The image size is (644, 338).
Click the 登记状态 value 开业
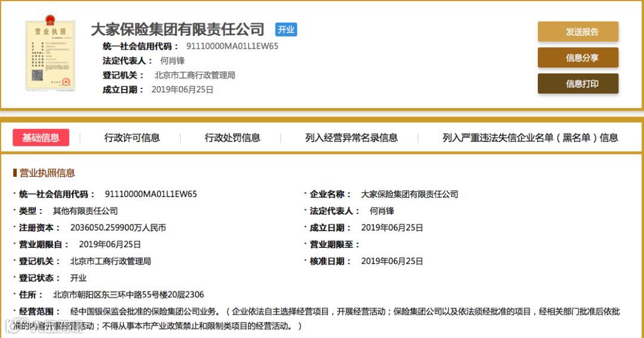[x=79, y=278]
